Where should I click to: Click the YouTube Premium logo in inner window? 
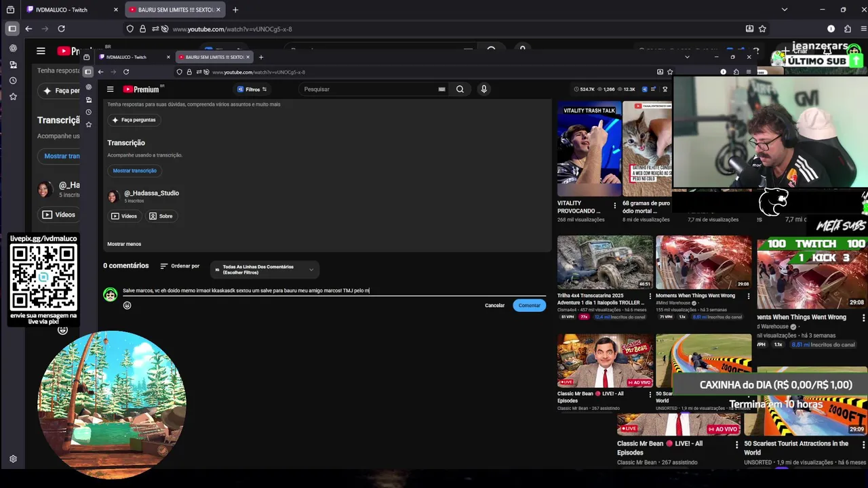coord(141,89)
